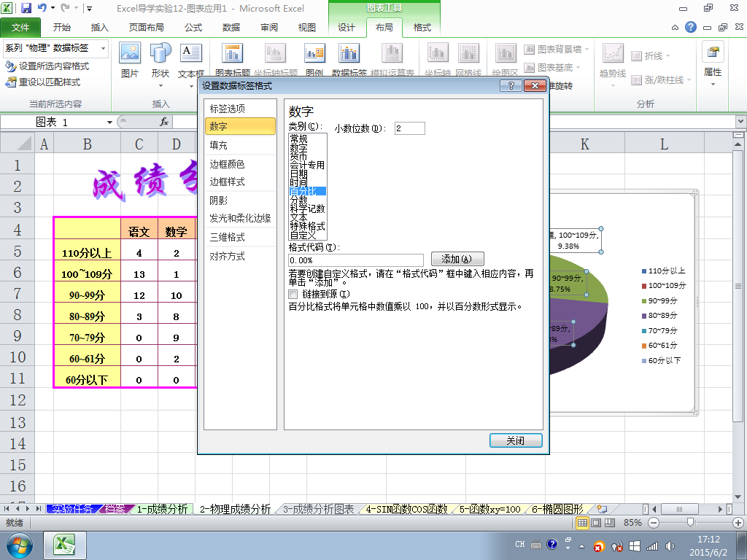Click the Excel taskbar icon
This screenshot has height=560, width=747.
65,545
